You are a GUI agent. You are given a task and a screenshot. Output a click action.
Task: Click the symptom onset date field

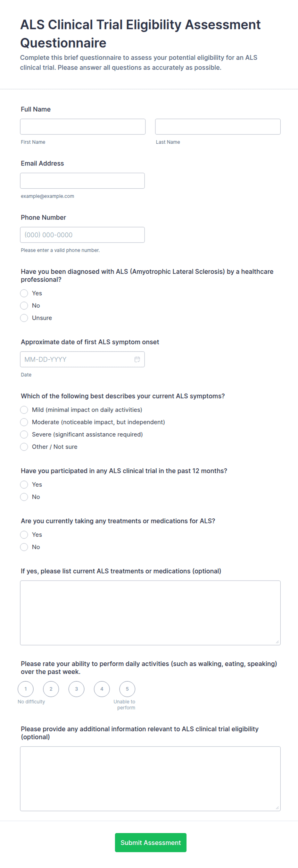coord(82,360)
